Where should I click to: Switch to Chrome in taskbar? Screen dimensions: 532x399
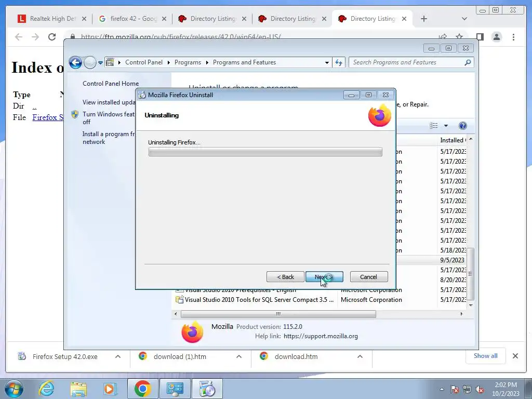[x=142, y=389]
